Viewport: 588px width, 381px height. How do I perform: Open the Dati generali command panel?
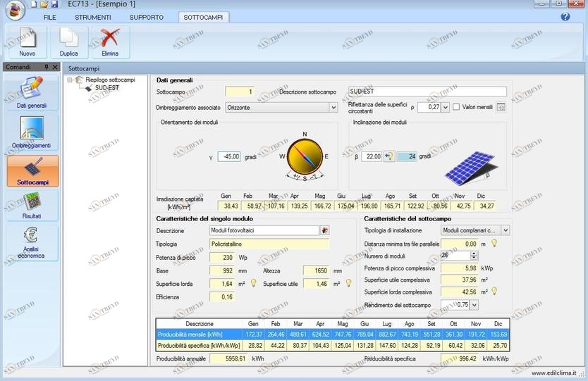[32, 92]
